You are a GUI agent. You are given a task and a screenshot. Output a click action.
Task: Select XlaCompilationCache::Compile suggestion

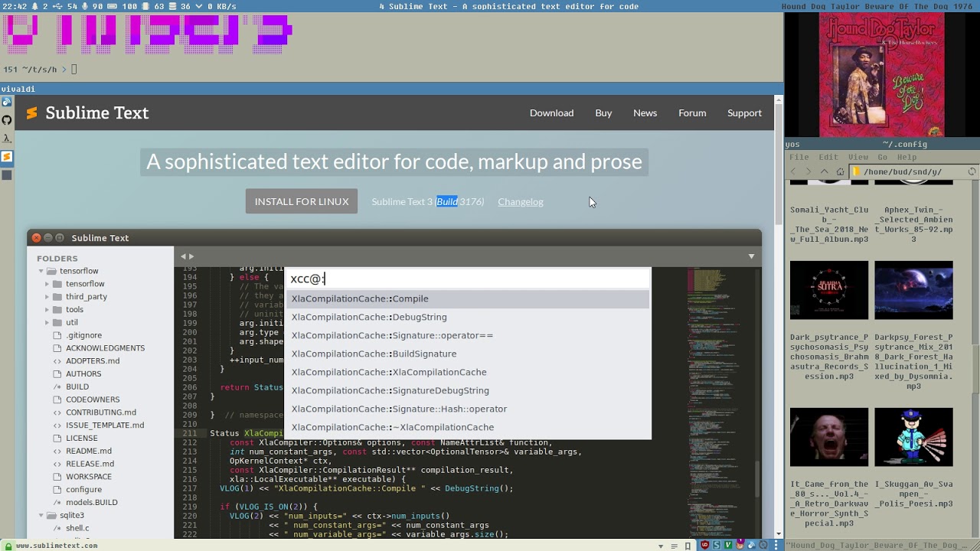coord(467,299)
